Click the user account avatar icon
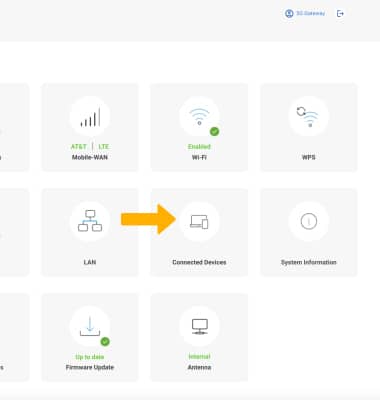The height and width of the screenshot is (400, 380). pos(289,14)
